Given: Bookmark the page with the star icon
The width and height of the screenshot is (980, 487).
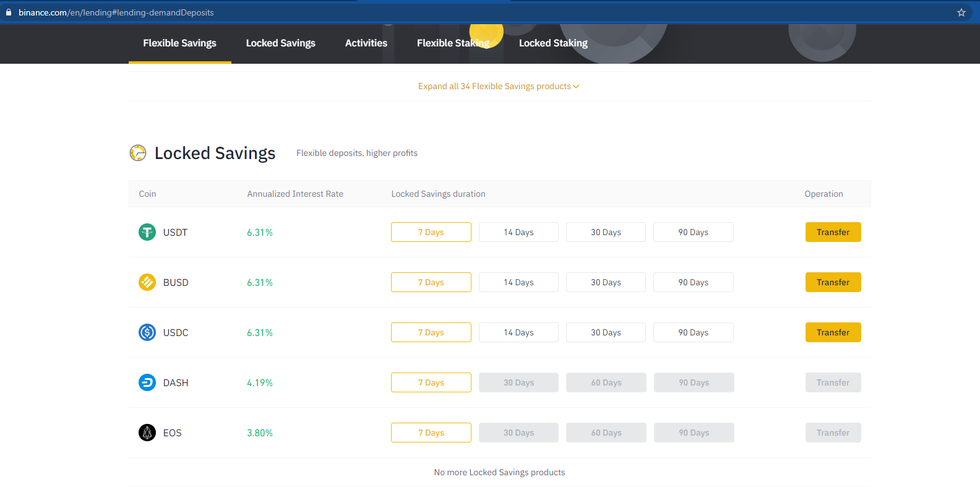Looking at the screenshot, I should pyautogui.click(x=961, y=12).
